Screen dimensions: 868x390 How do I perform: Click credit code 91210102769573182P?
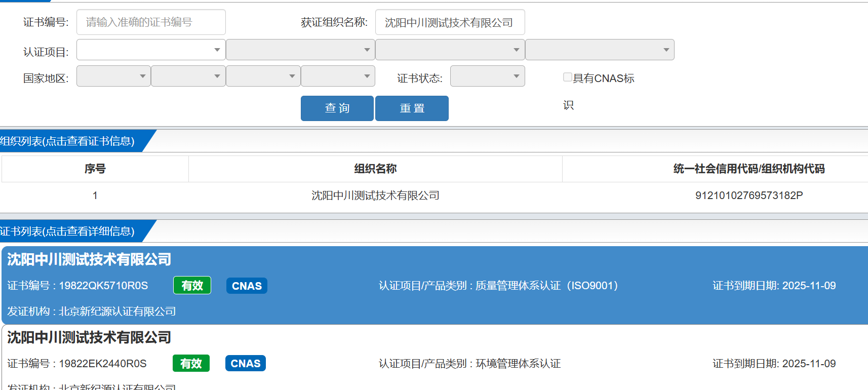(x=749, y=196)
